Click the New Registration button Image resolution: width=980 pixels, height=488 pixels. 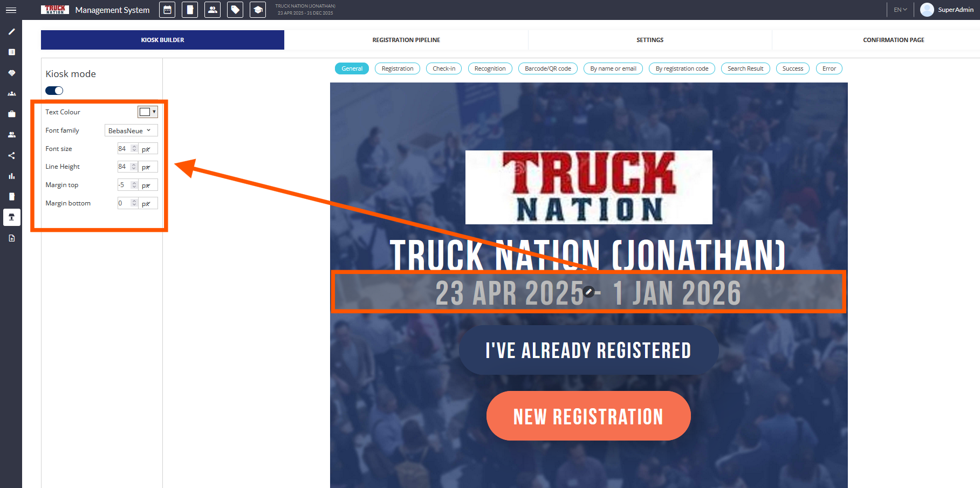tap(588, 416)
